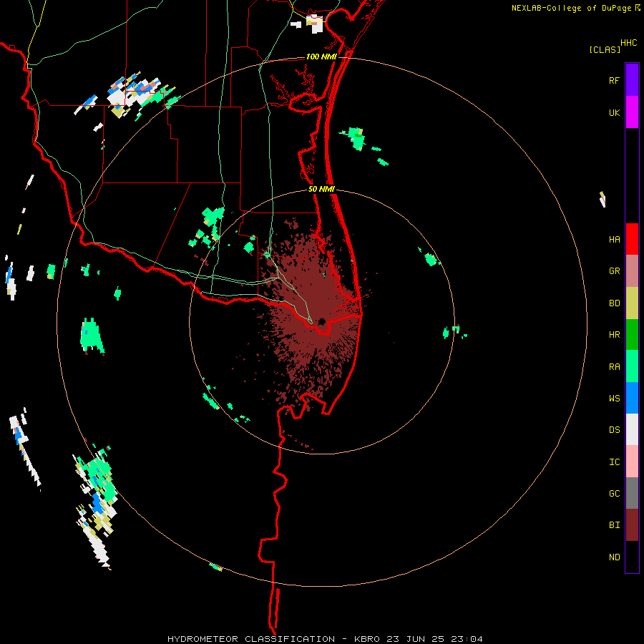Screen dimensions: 644x644
Task: Click the GC gray legend swatch
Action: coord(632,493)
